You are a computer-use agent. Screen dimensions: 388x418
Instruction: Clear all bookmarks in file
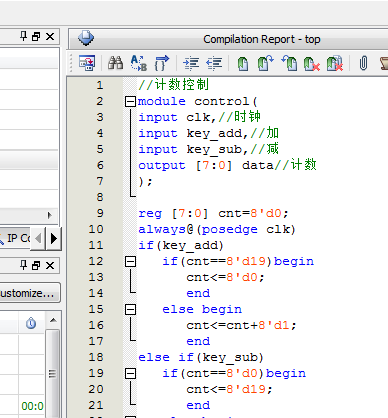point(335,63)
